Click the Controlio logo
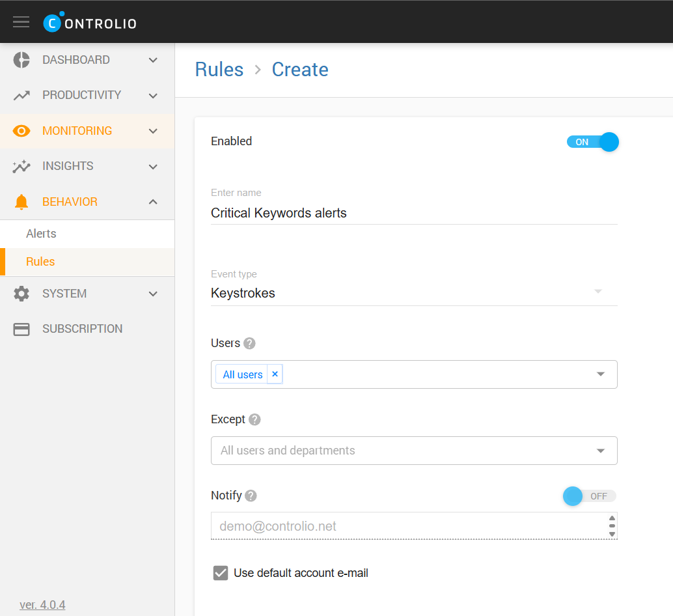Image resolution: width=673 pixels, height=616 pixels. point(90,23)
